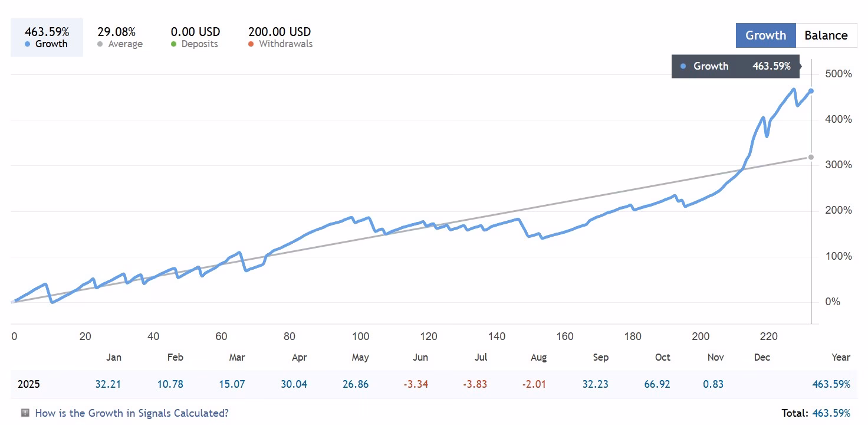Click the July value -3.83

coord(475,384)
